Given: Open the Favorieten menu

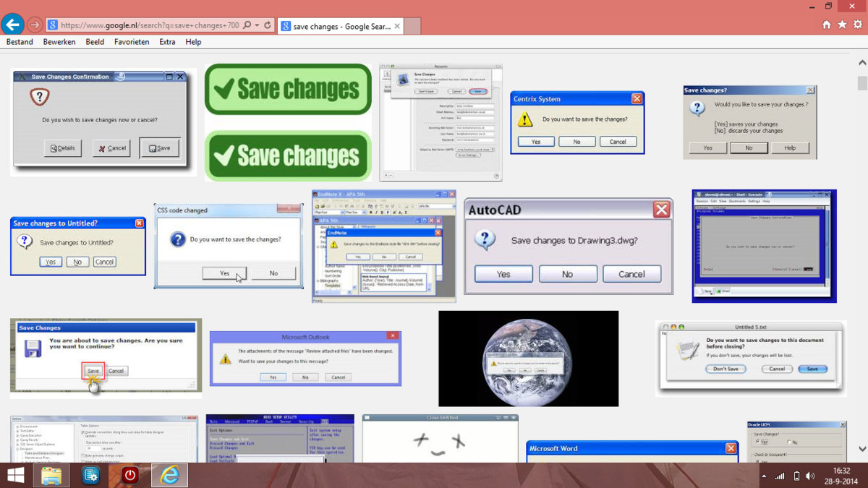Looking at the screenshot, I should 132,42.
